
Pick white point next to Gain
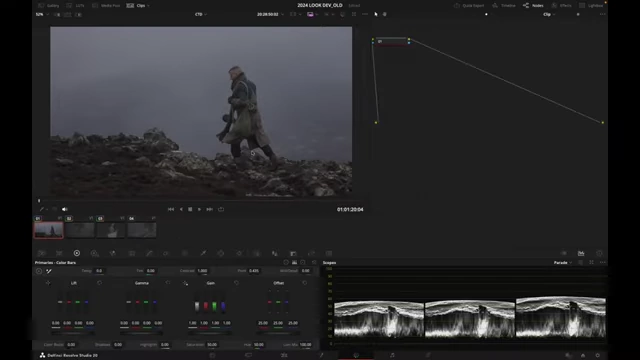(185, 283)
